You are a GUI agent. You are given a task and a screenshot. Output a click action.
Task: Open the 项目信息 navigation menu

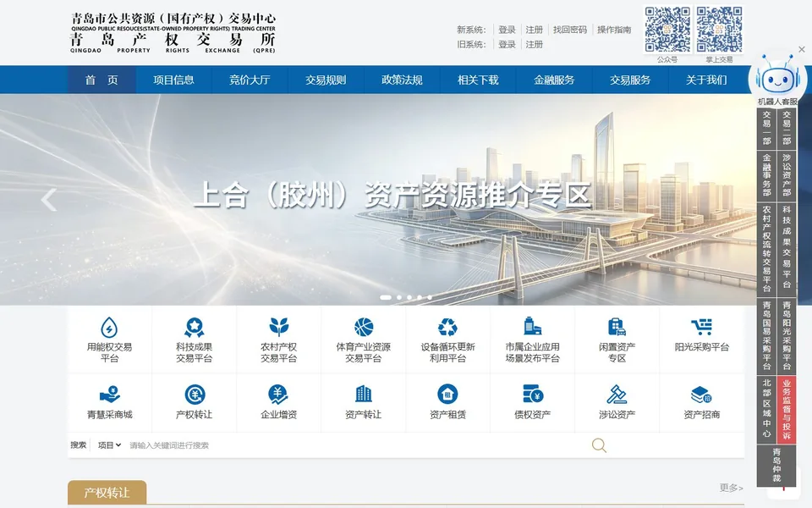pos(173,80)
